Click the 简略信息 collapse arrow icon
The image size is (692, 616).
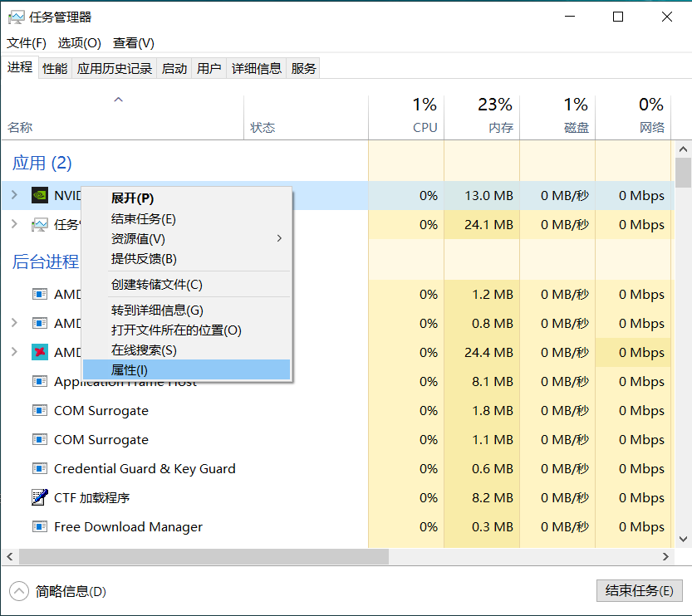(x=18, y=591)
